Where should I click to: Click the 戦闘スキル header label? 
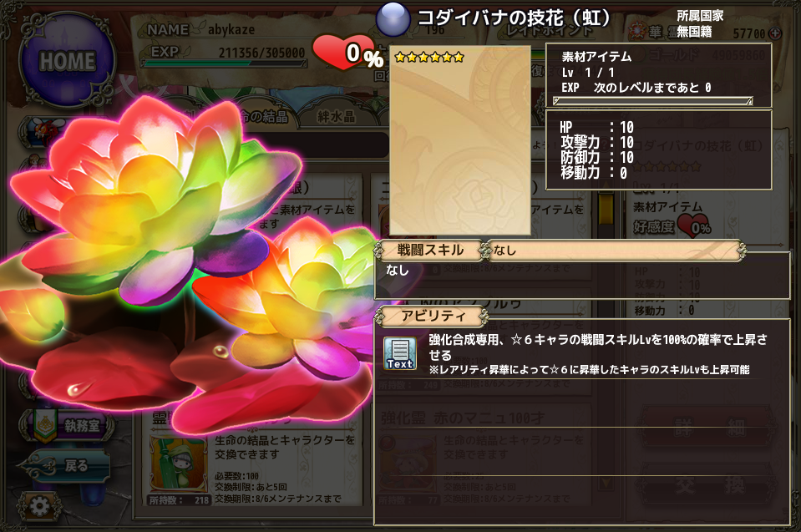click(430, 251)
